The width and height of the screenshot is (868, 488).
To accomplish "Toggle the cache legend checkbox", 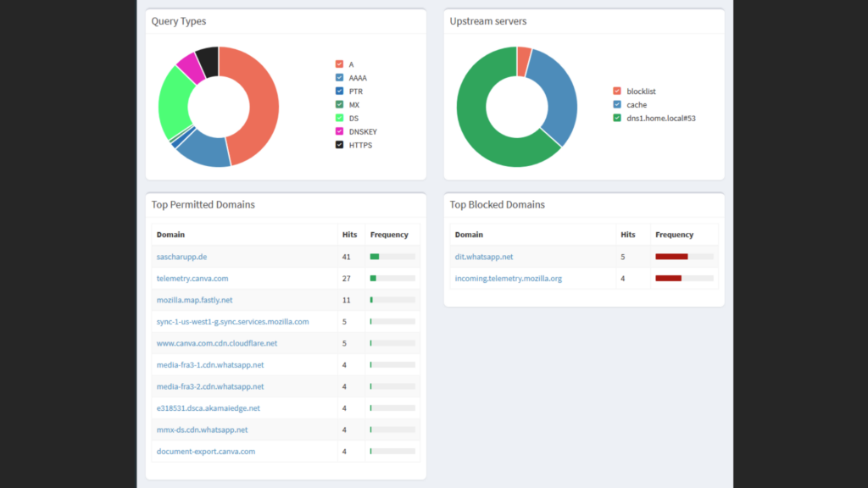I will tap(617, 104).
